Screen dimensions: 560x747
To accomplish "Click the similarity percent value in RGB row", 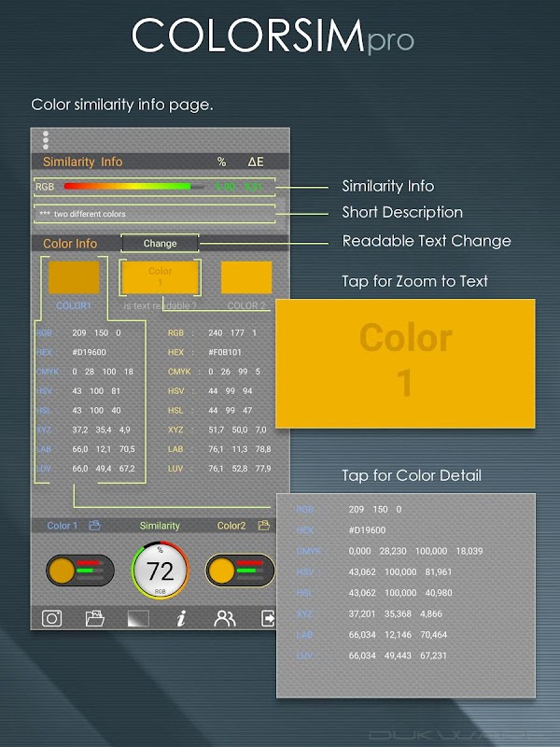I will point(225,187).
